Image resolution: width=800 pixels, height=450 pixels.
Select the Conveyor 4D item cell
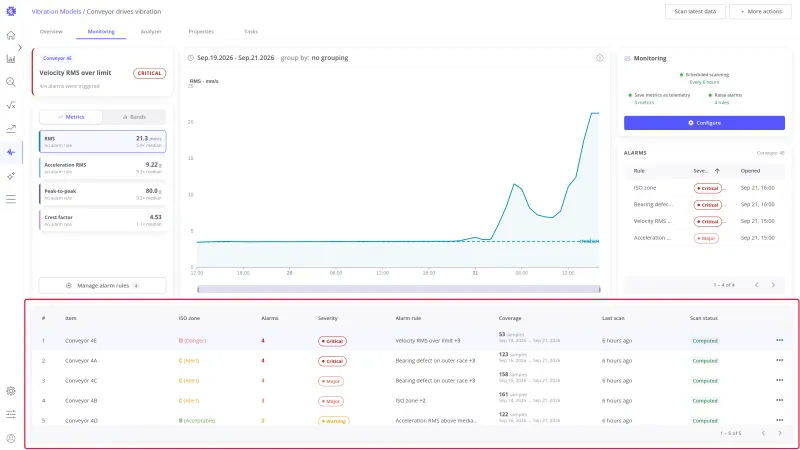pyautogui.click(x=81, y=420)
